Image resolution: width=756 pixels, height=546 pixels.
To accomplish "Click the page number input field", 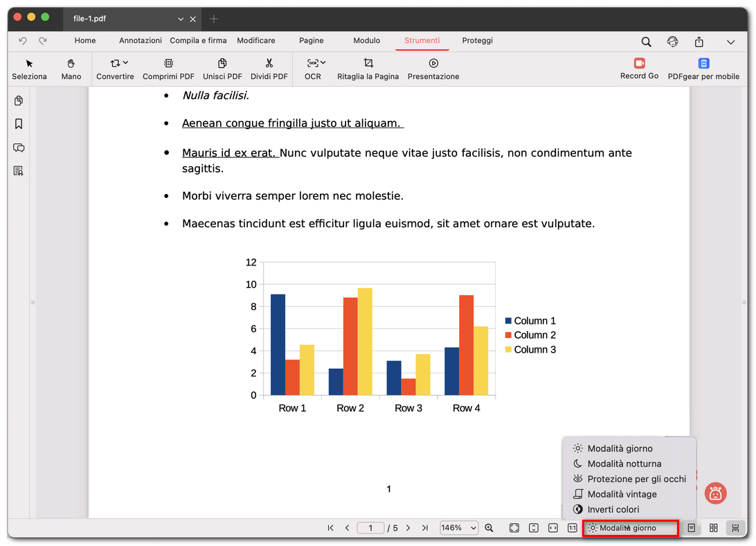I will (370, 528).
